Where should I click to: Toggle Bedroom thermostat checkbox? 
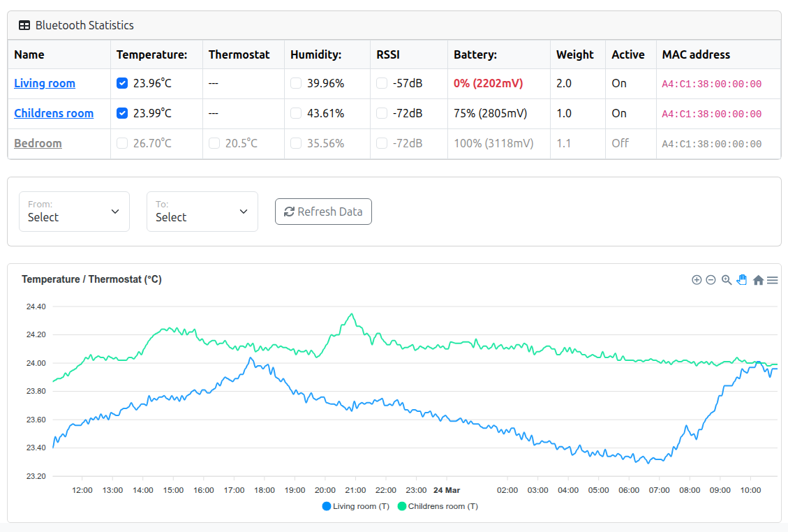214,143
